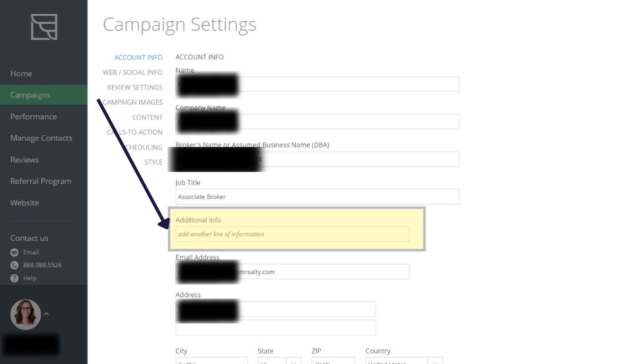Click the phone icon beside 888.988.5526
Viewport: 637px width, 364px height.
pos(14,265)
